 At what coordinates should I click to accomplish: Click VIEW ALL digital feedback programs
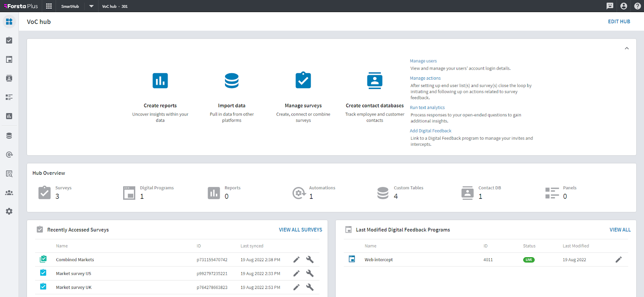click(620, 230)
